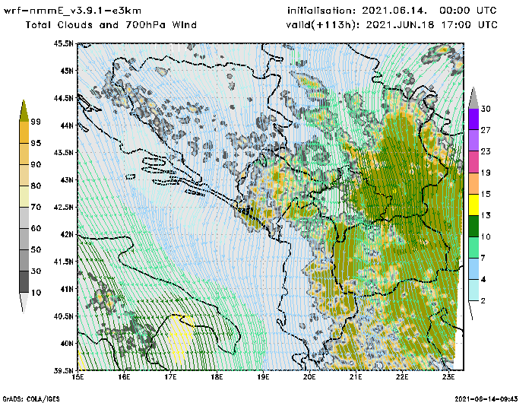Click the '16E' longitude label
This screenshot has width=532, height=403.
click(x=124, y=377)
